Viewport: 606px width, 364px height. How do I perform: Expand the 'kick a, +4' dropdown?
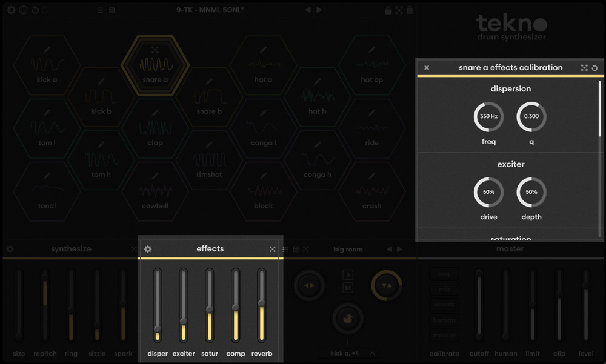pos(372,353)
